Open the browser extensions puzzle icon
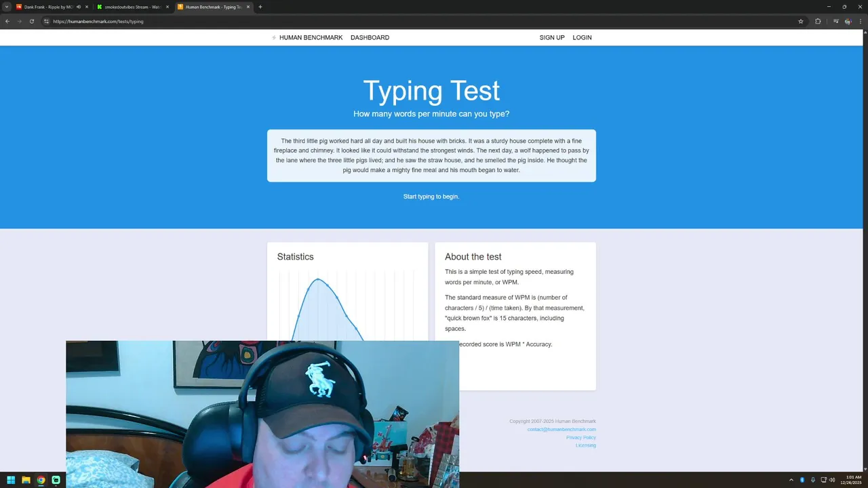The width and height of the screenshot is (868, 488). coord(818,21)
